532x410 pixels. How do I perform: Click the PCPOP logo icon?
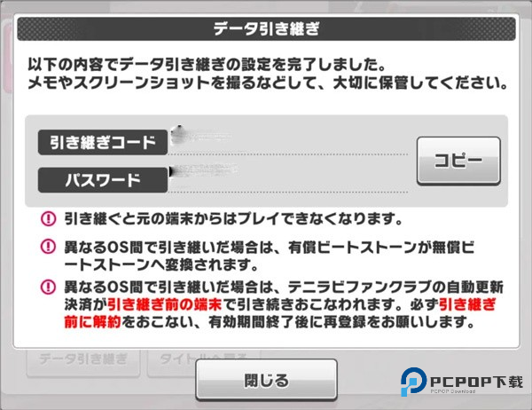413,382
